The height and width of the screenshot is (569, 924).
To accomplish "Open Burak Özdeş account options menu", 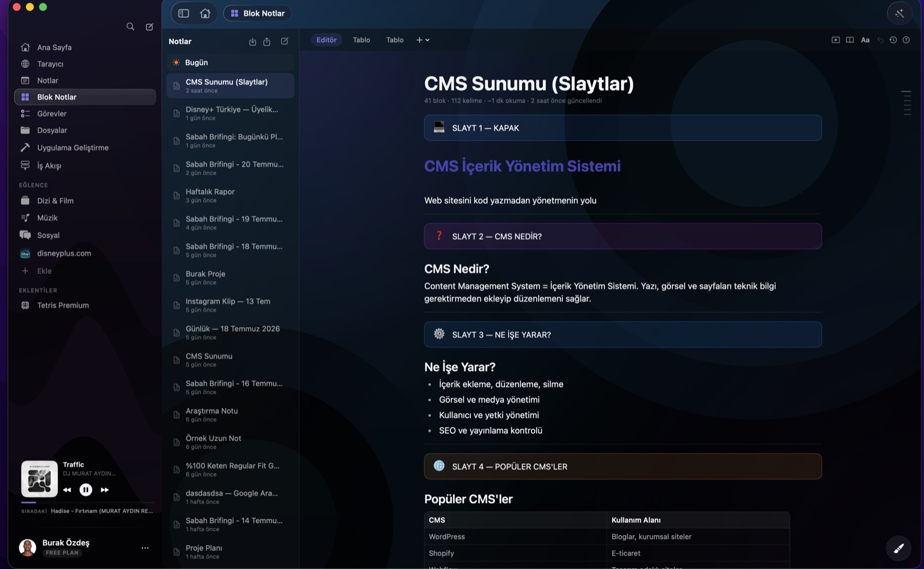I will tap(145, 548).
